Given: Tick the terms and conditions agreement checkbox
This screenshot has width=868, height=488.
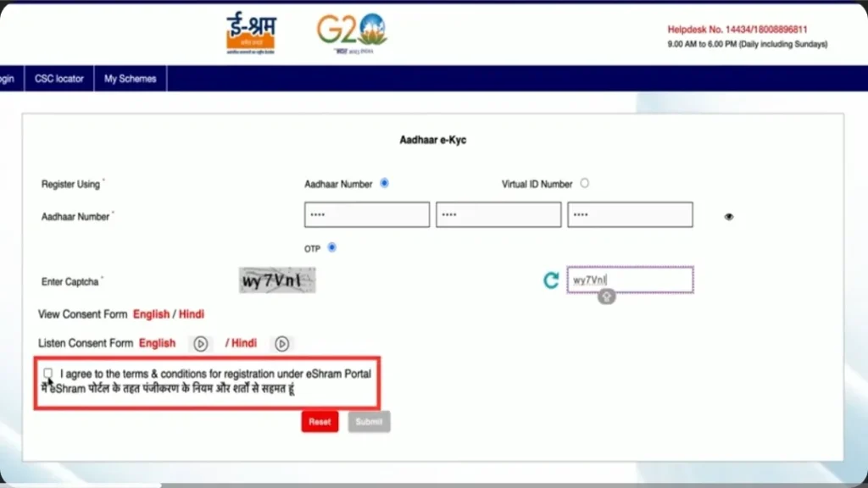Looking at the screenshot, I should pos(48,374).
